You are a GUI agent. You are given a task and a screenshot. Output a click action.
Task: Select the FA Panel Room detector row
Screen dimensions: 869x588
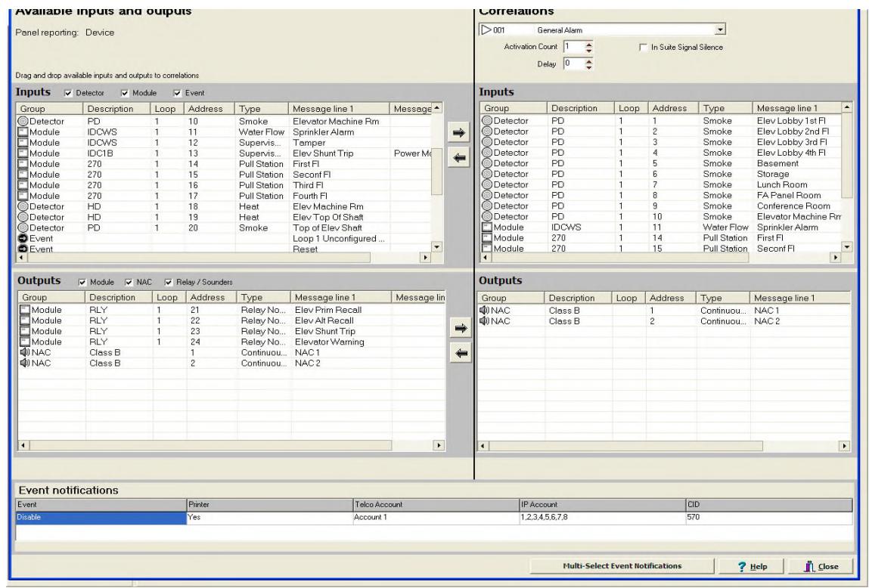click(660, 195)
